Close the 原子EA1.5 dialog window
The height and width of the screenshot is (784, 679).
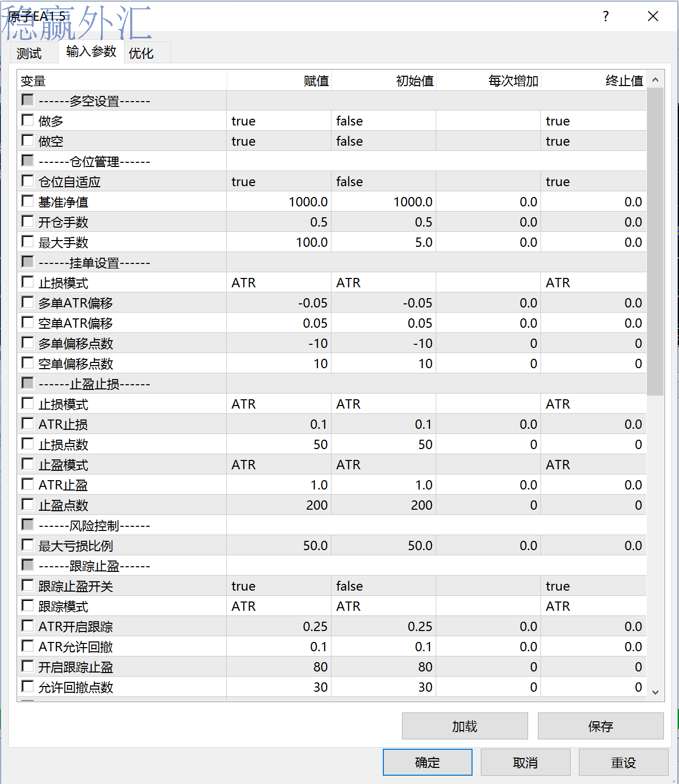point(653,17)
